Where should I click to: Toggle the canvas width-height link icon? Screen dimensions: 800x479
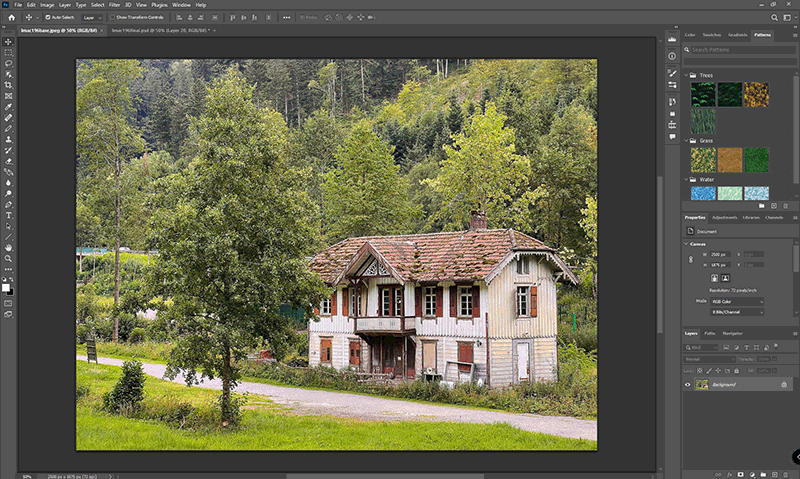tap(691, 259)
